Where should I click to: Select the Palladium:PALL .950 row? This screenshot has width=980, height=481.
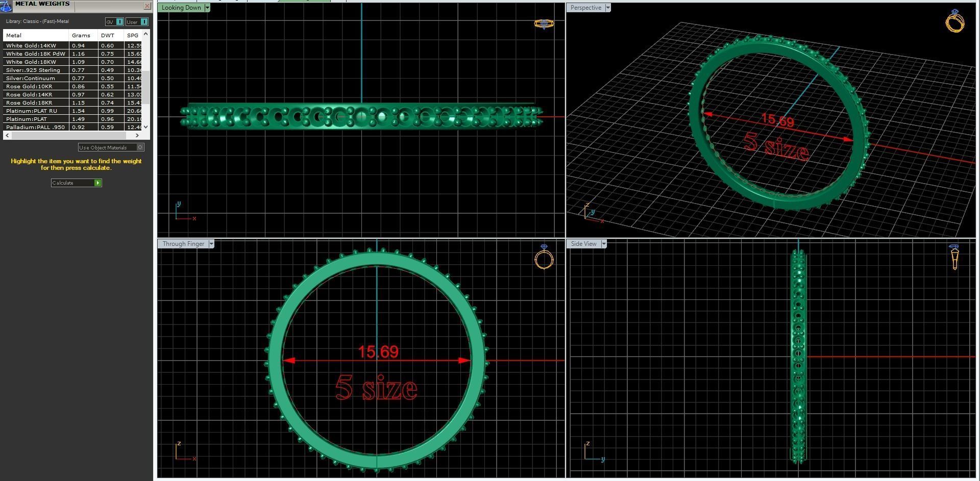coord(72,127)
